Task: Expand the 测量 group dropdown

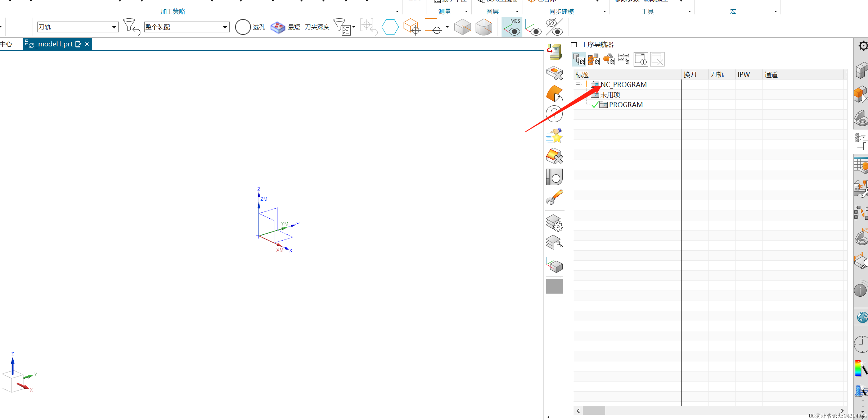Action: pos(466,12)
